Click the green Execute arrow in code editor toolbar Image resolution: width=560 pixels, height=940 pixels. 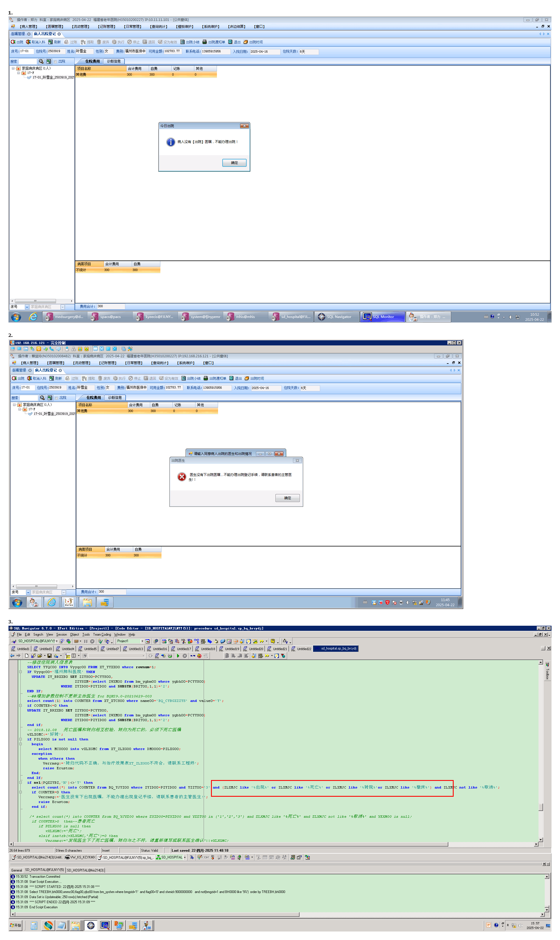click(x=178, y=656)
